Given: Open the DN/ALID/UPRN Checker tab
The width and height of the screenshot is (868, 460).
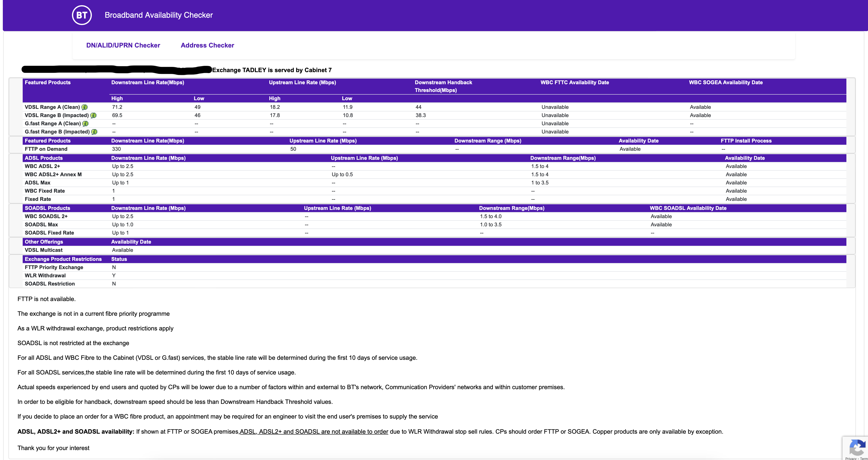Looking at the screenshot, I should click(123, 46).
